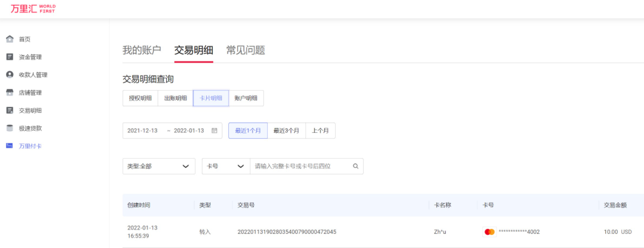Click the 卡名称 column header

[x=442, y=205]
